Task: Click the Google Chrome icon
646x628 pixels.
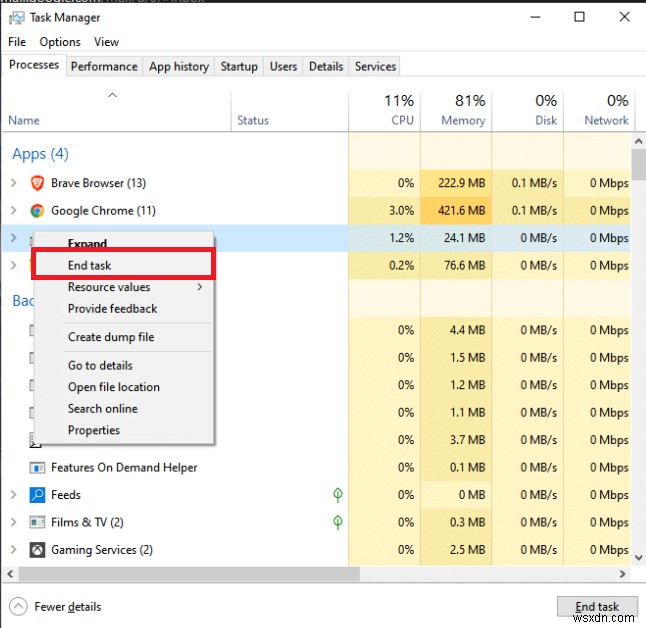Action: coord(37,211)
